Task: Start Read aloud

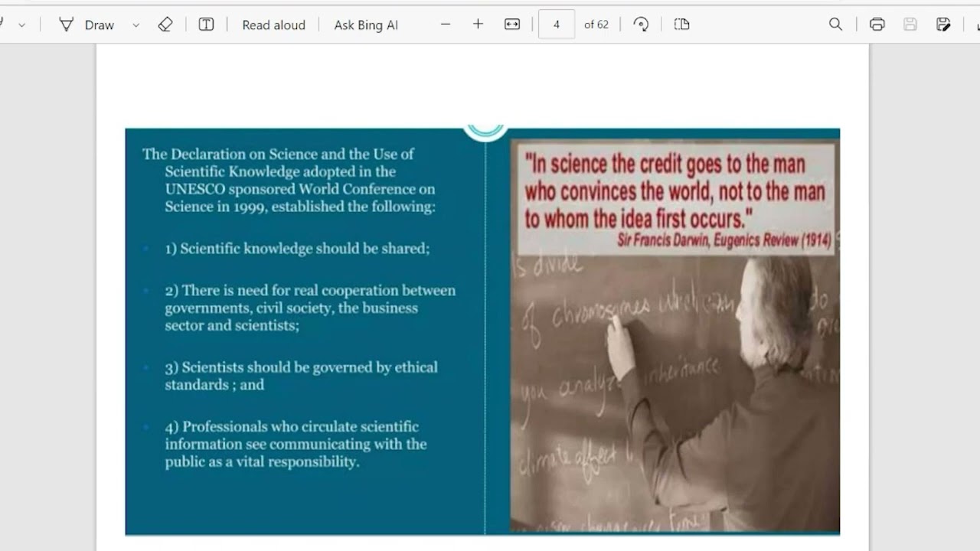Action: [273, 24]
